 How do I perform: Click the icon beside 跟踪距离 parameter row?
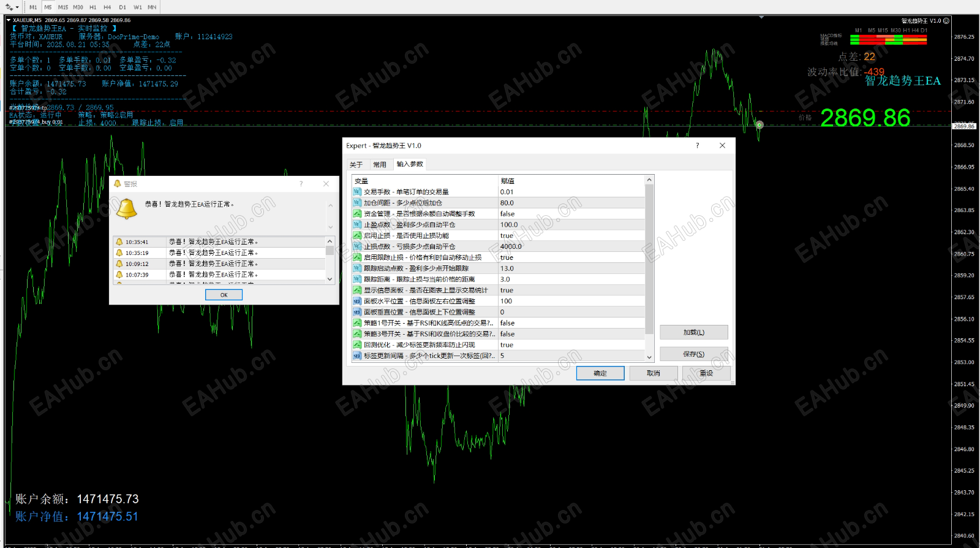point(357,280)
